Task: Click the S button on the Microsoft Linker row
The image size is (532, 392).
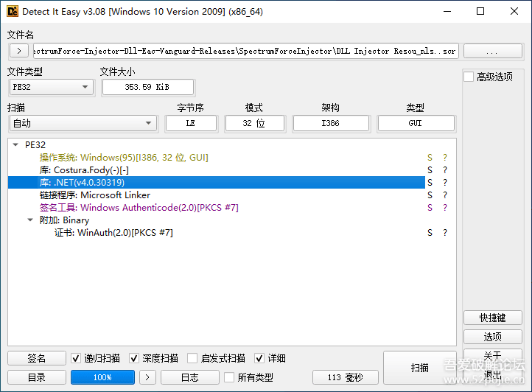Action: tap(430, 195)
